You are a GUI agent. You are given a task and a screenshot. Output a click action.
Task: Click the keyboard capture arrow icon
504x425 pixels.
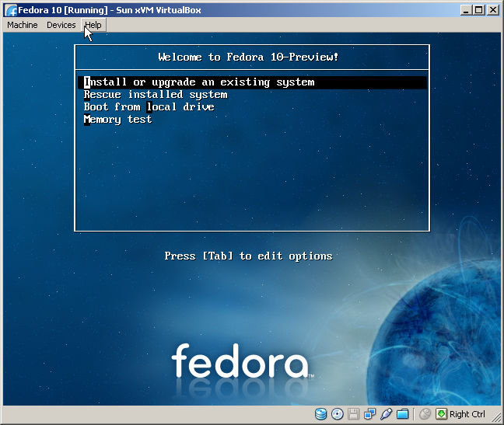click(441, 414)
